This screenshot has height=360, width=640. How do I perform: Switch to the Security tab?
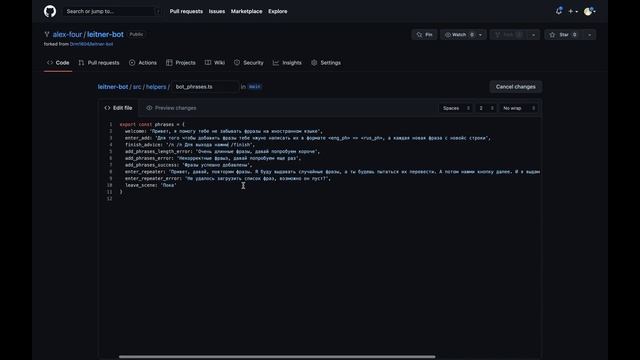coord(249,63)
